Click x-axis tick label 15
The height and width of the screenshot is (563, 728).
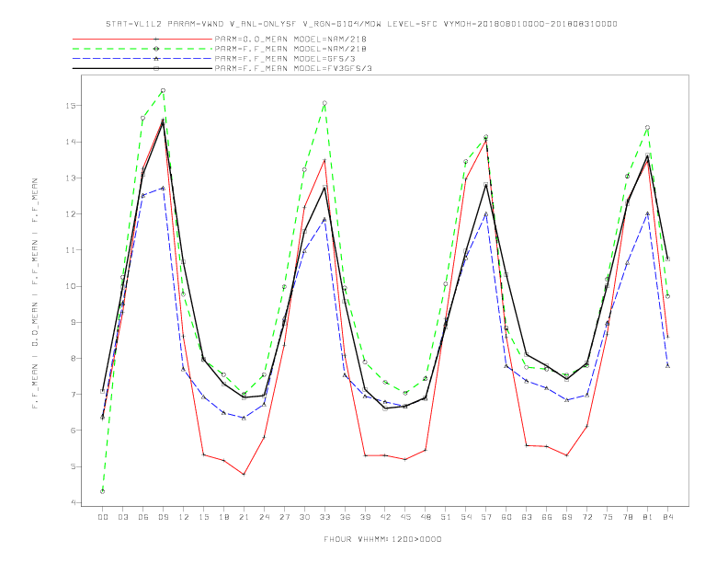pos(203,517)
